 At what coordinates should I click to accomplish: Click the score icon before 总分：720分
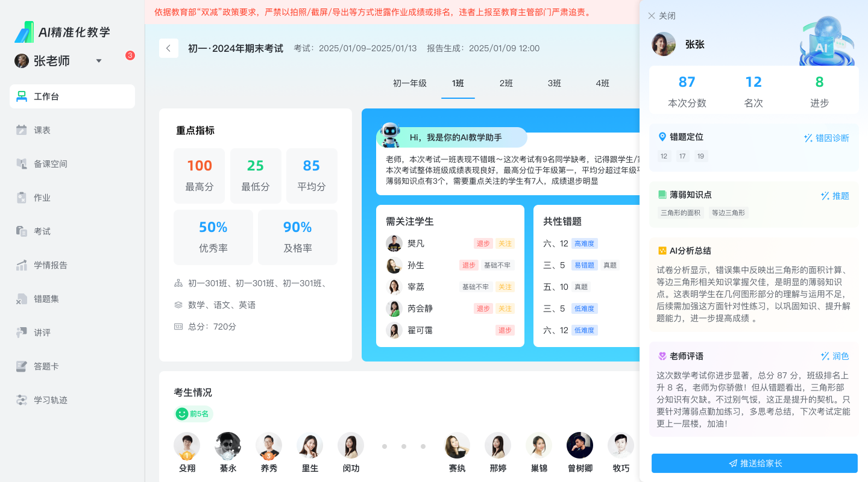[x=178, y=327]
